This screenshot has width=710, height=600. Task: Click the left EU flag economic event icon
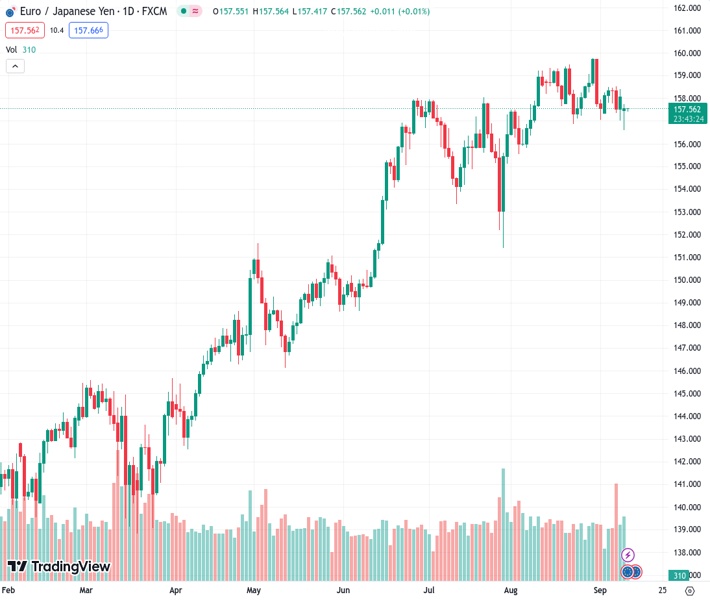pos(626,572)
